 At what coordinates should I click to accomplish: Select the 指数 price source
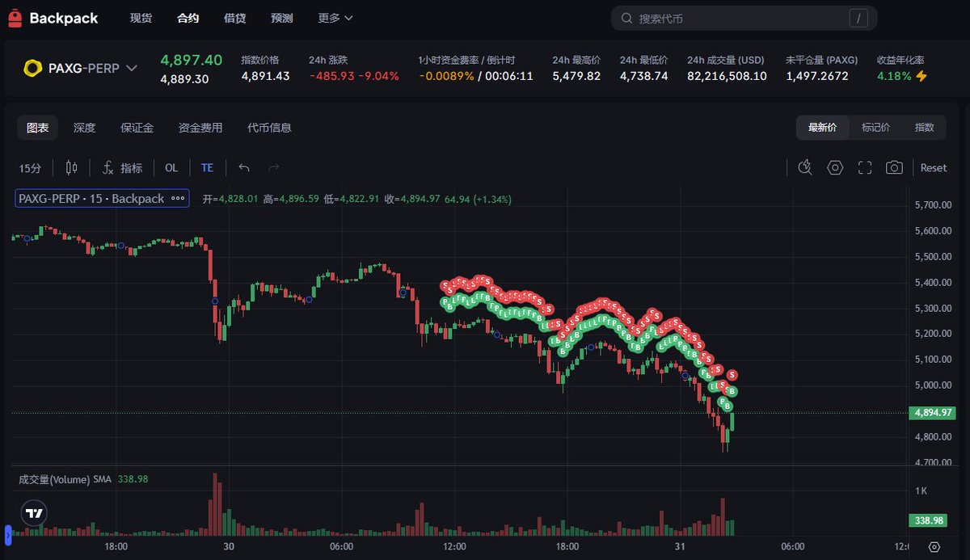pyautogui.click(x=924, y=128)
